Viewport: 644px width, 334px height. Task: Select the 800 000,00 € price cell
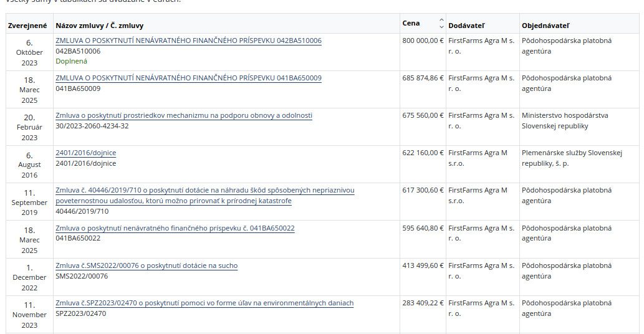(423, 41)
